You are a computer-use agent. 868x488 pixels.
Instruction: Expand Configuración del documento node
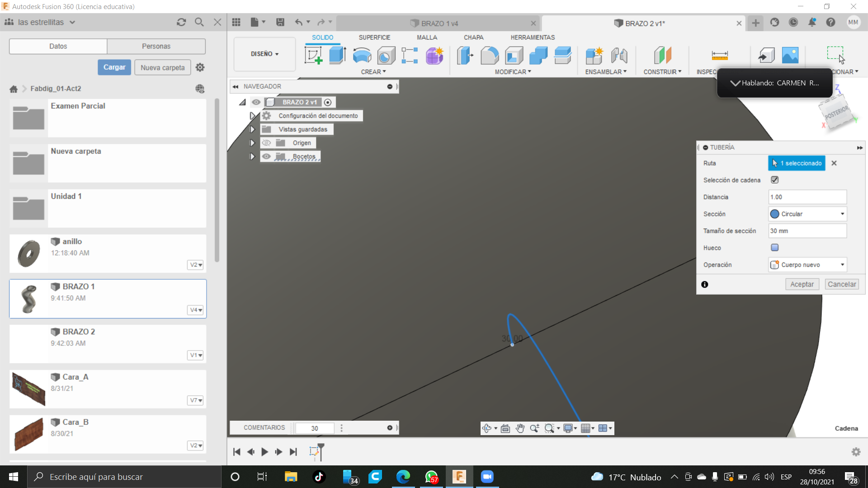(252, 116)
